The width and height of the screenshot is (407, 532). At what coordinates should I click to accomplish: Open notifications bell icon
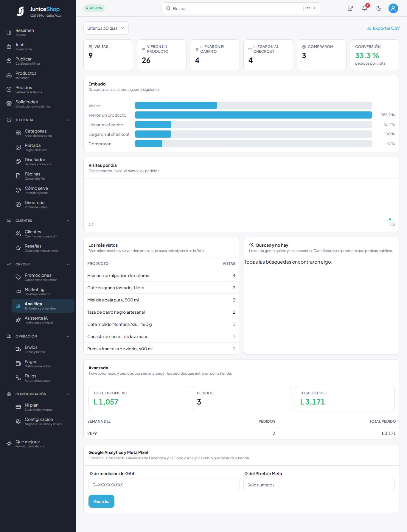365,8
